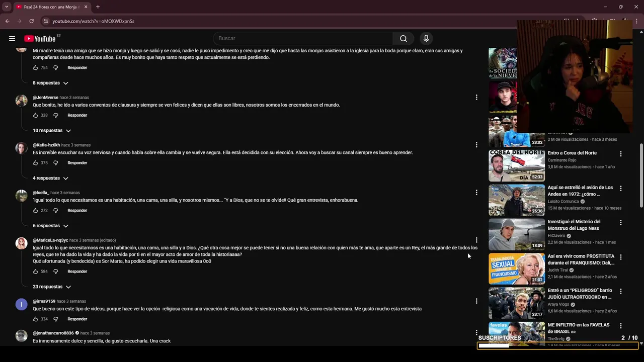This screenshot has height=362, width=644.
Task: Open options menu for @loella_'s comment
Action: (476, 193)
